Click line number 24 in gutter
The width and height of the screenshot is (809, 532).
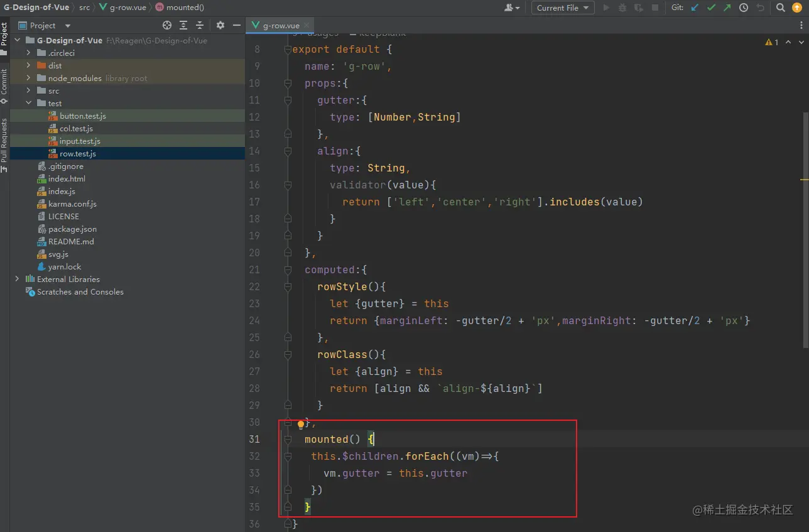[x=254, y=320]
